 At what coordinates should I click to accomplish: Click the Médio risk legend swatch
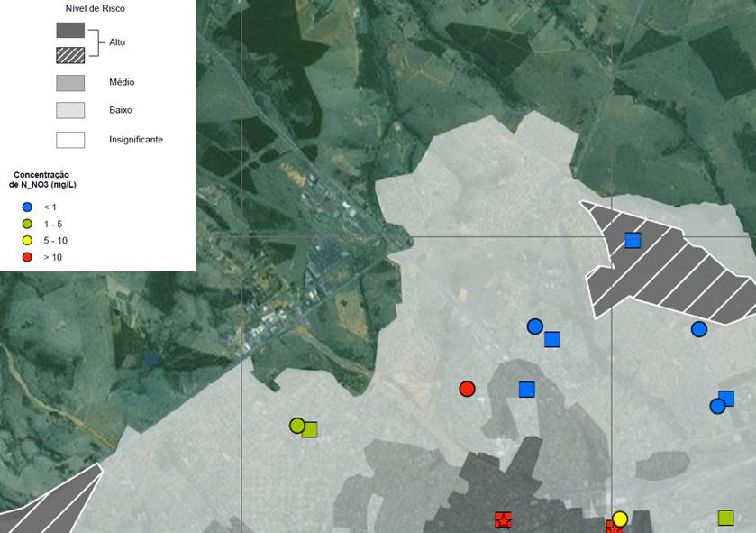70,83
